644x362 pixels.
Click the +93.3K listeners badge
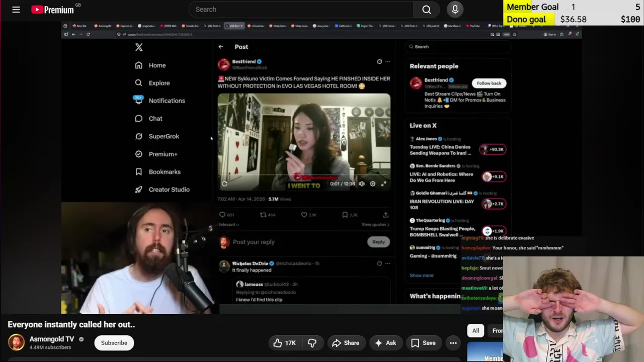point(493,149)
